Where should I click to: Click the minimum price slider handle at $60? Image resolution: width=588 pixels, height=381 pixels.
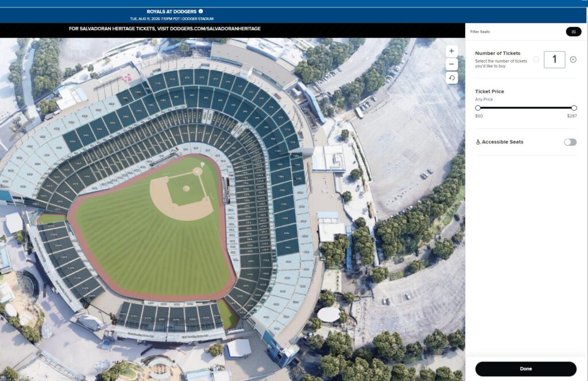click(478, 108)
